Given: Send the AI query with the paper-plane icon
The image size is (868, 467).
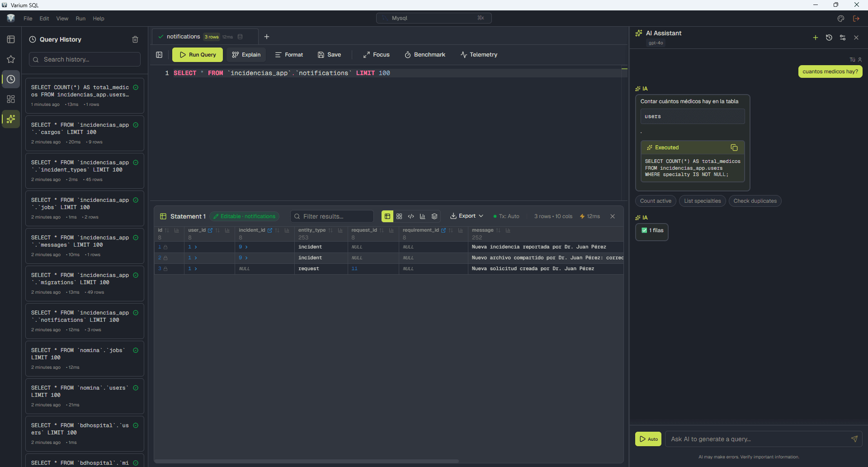Looking at the screenshot, I should 854,439.
